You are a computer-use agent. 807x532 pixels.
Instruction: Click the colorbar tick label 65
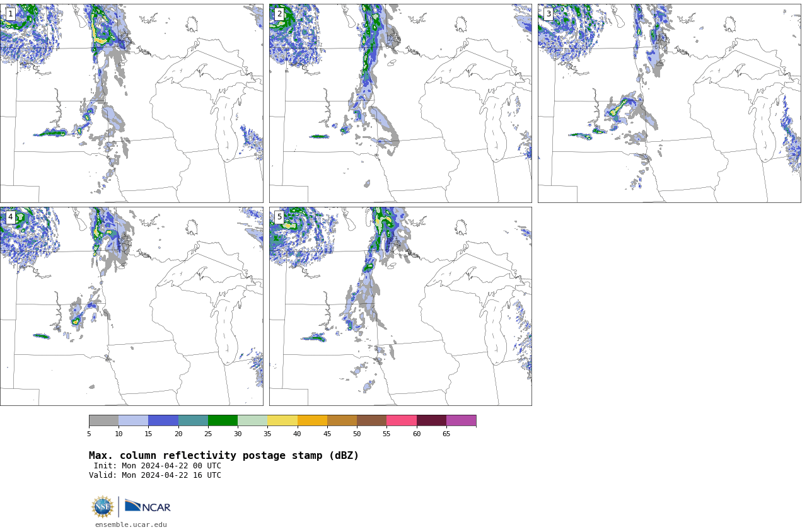(446, 434)
